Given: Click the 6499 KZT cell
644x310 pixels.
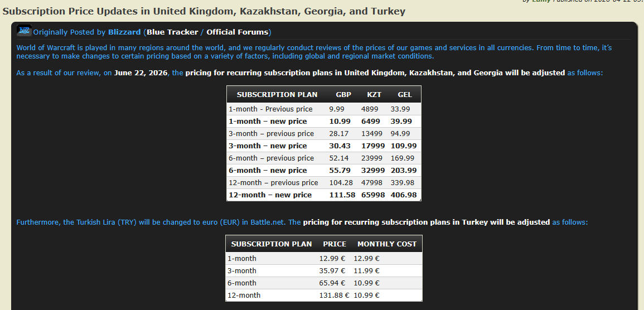Looking at the screenshot, I should [371, 122].
